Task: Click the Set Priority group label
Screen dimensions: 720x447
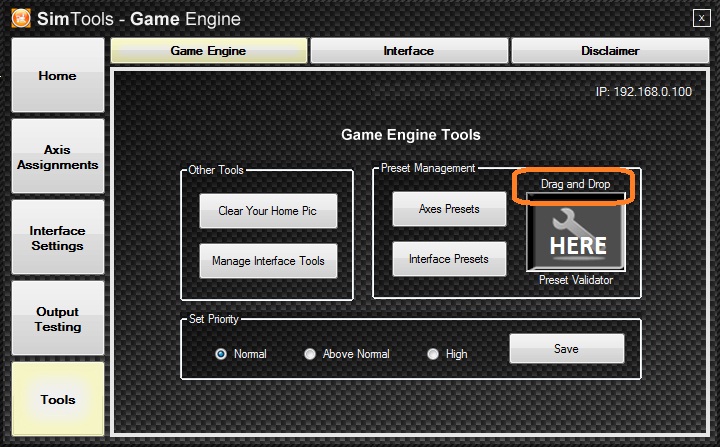Action: click(x=214, y=319)
